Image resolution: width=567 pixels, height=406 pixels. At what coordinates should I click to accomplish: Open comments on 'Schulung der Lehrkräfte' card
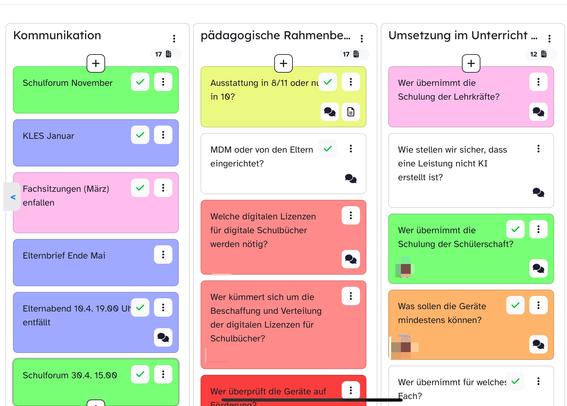(x=538, y=112)
